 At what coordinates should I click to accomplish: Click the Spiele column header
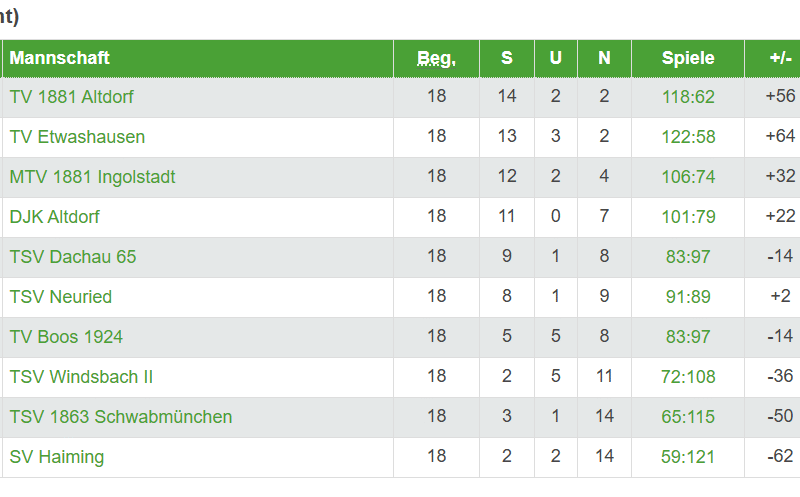coord(688,58)
